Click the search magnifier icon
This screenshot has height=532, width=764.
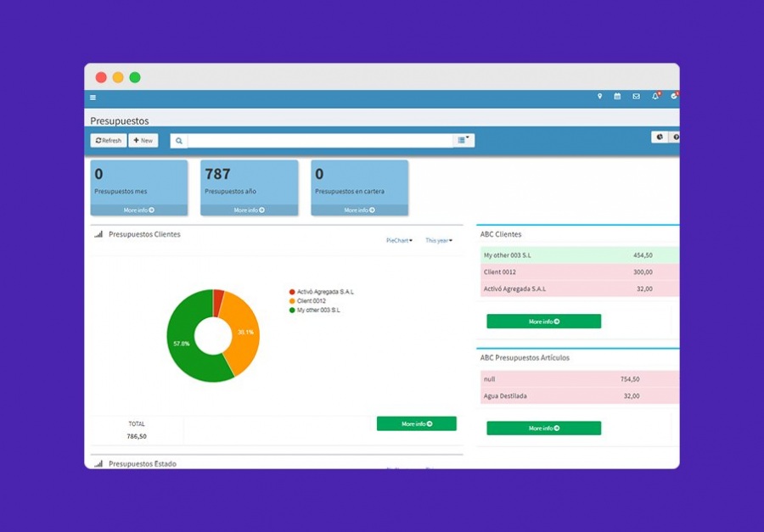pos(179,141)
